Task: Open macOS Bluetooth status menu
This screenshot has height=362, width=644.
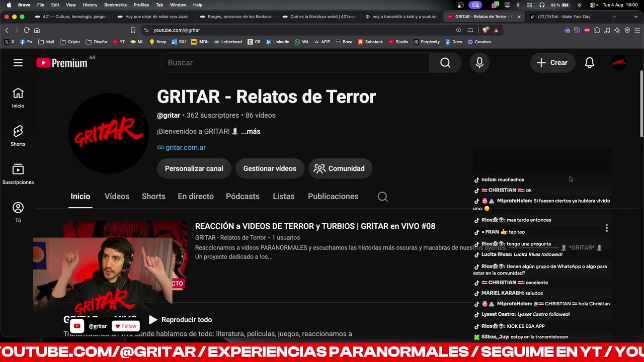Action: pos(518,5)
